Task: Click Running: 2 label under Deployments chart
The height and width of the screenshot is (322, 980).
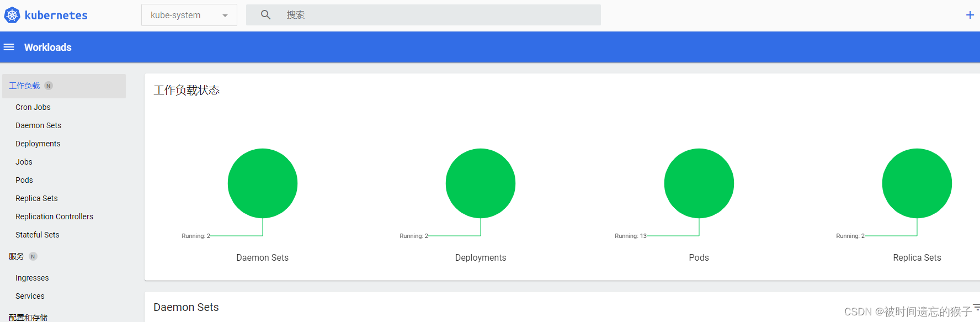Action: click(x=414, y=236)
